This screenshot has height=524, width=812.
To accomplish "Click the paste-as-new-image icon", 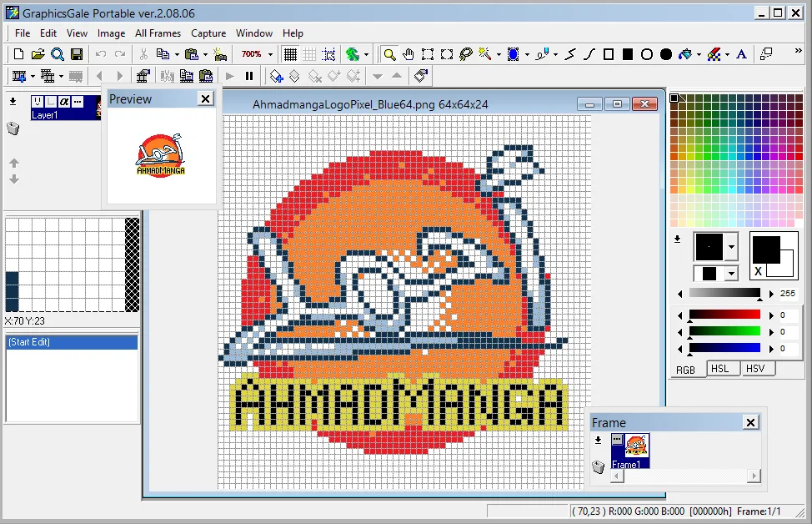I will pos(220,54).
